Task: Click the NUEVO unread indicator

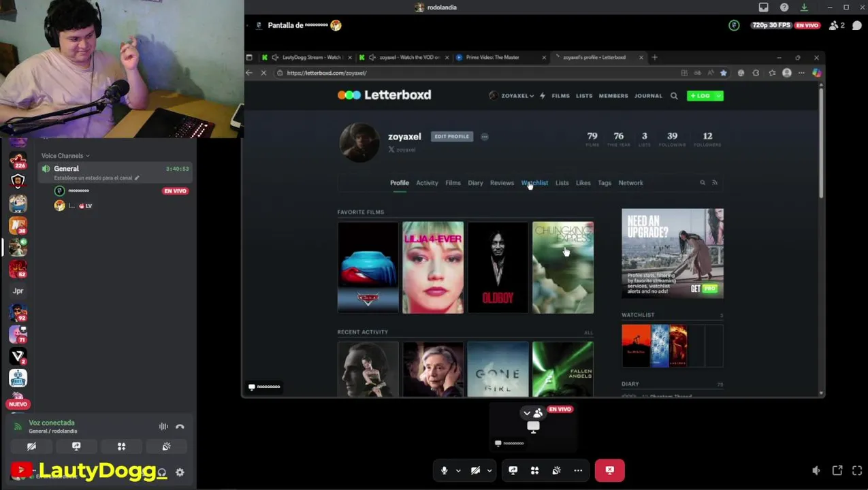Action: (18, 404)
